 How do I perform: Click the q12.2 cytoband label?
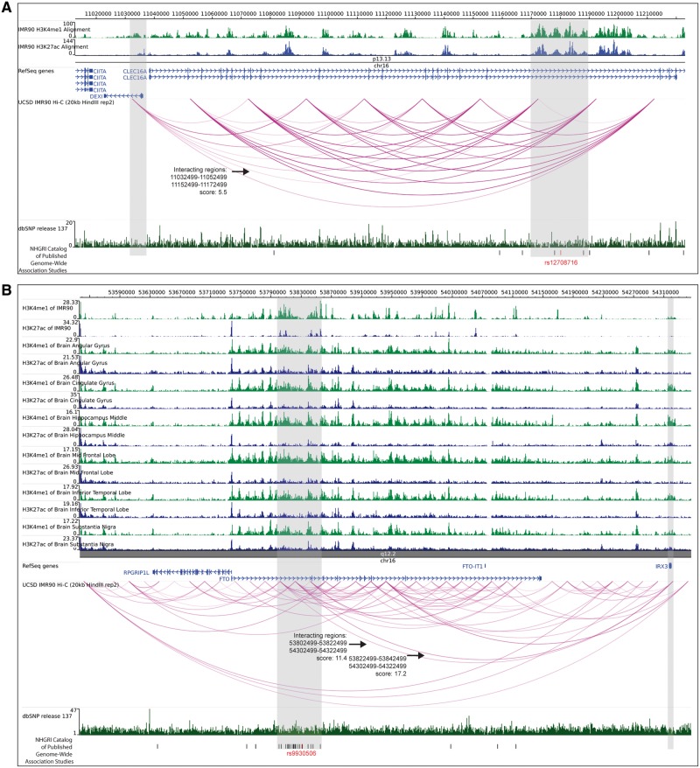[x=388, y=554]
